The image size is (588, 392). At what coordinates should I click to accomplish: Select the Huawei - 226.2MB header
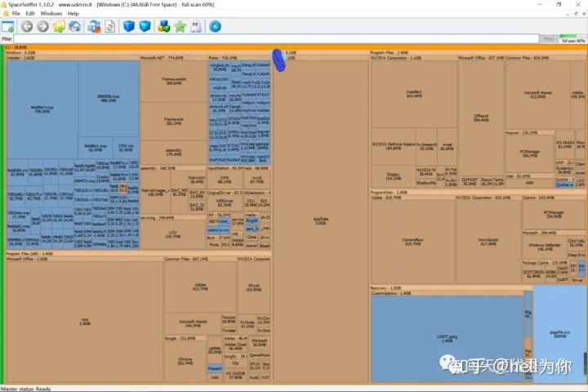[529, 132]
